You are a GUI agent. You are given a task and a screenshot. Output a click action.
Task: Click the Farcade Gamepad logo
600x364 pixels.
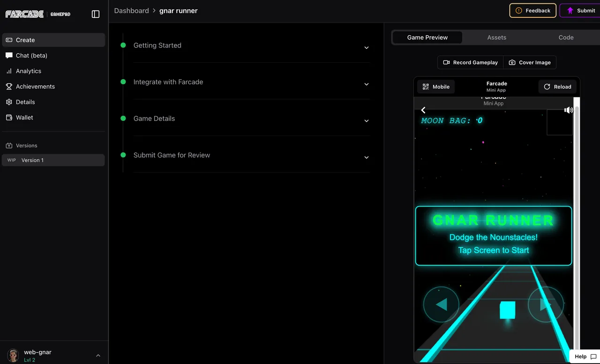[x=38, y=14]
